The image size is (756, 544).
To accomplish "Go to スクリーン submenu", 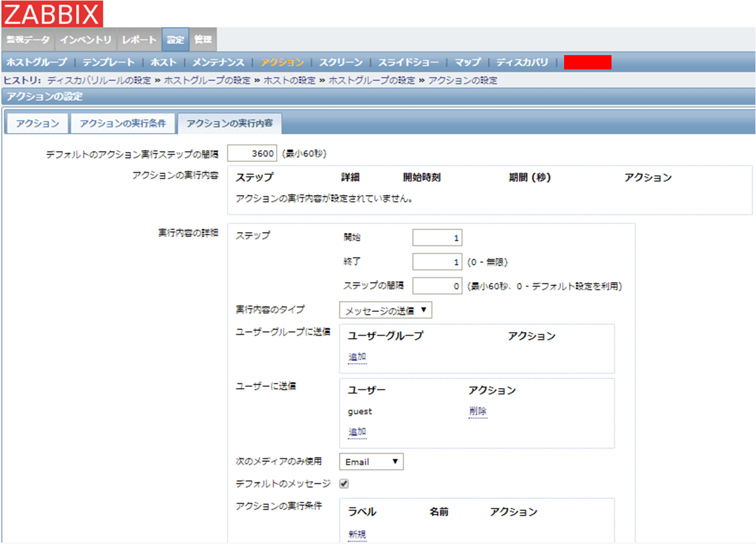I will pos(341,62).
